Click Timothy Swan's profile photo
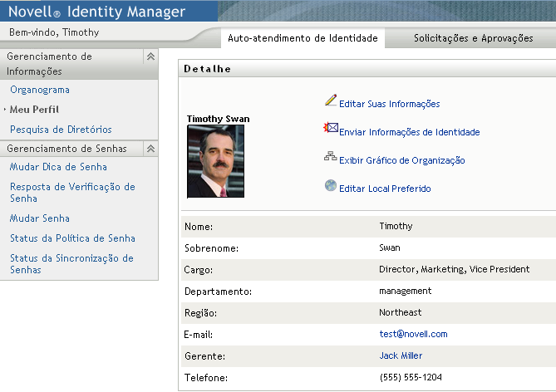The width and height of the screenshot is (556, 392). 216,161
